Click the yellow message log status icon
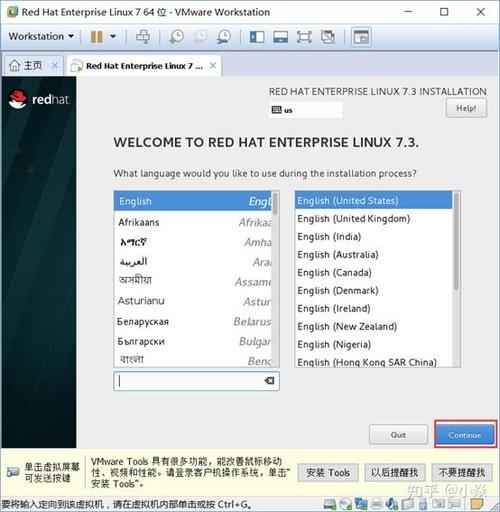The height and width of the screenshot is (512, 500). (477, 504)
